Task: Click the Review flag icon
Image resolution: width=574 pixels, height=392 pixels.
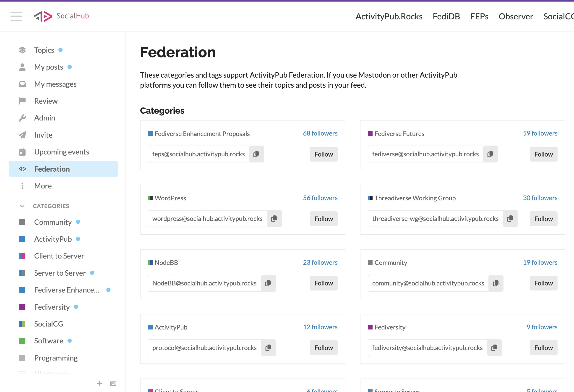Action: click(x=22, y=101)
